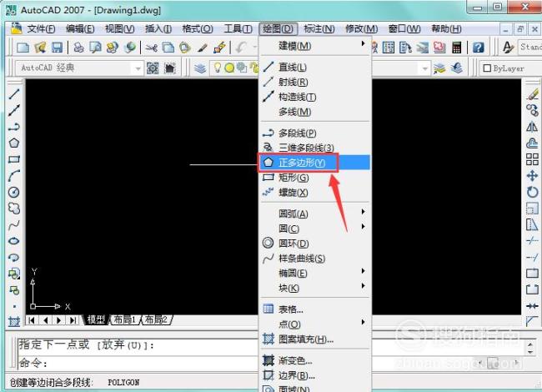The height and width of the screenshot is (392, 542).
Task: Click the Insert Block tool in left toolbar
Action: [x=14, y=274]
